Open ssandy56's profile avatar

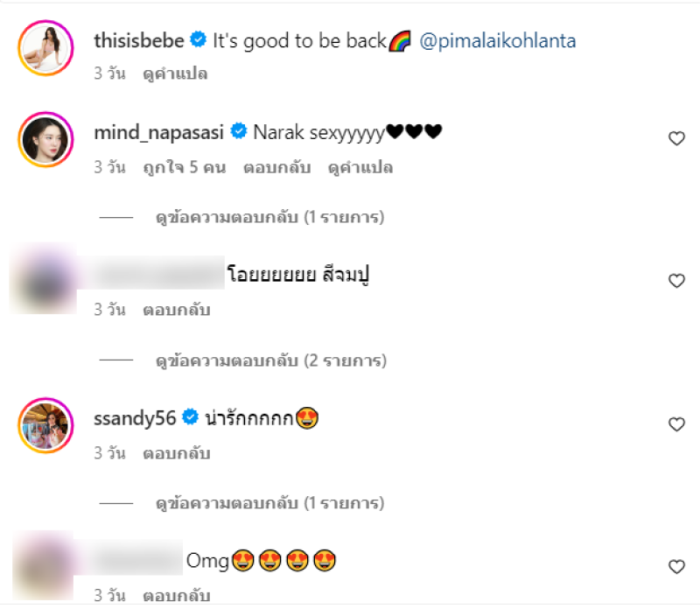pyautogui.click(x=45, y=425)
